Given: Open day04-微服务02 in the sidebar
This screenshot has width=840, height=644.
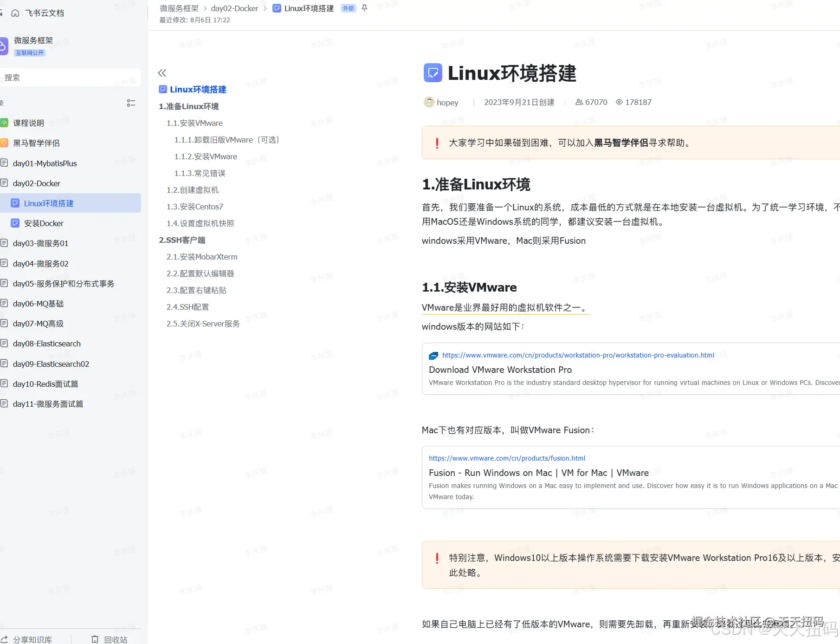Looking at the screenshot, I should 41,264.
